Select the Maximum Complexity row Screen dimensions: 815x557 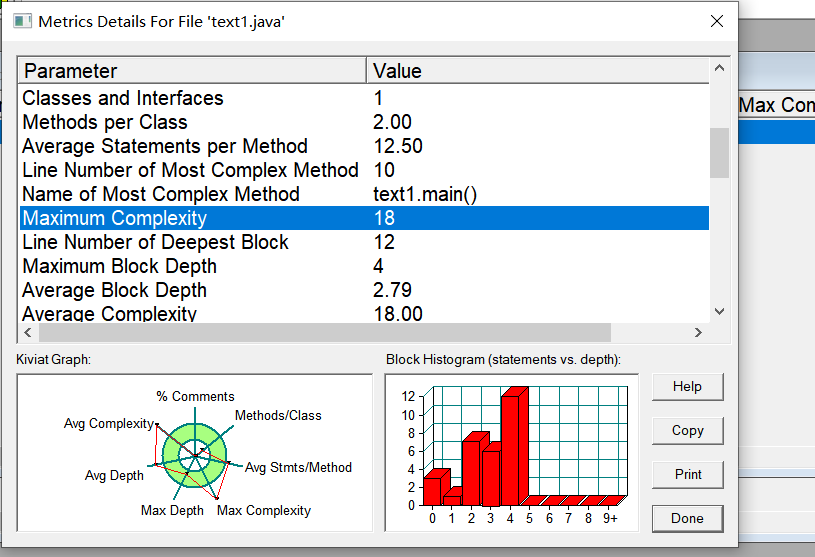tap(364, 218)
